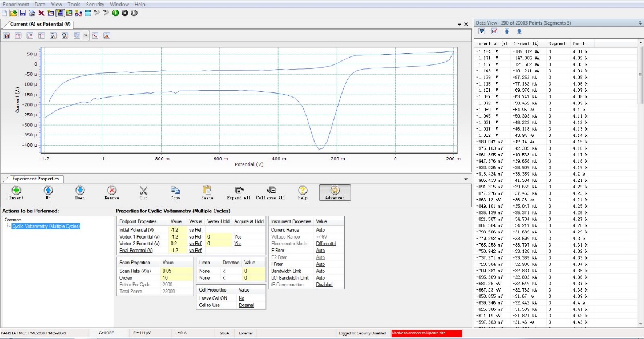Click the Remove action icon
This screenshot has width=644, height=339.
[x=112, y=191]
